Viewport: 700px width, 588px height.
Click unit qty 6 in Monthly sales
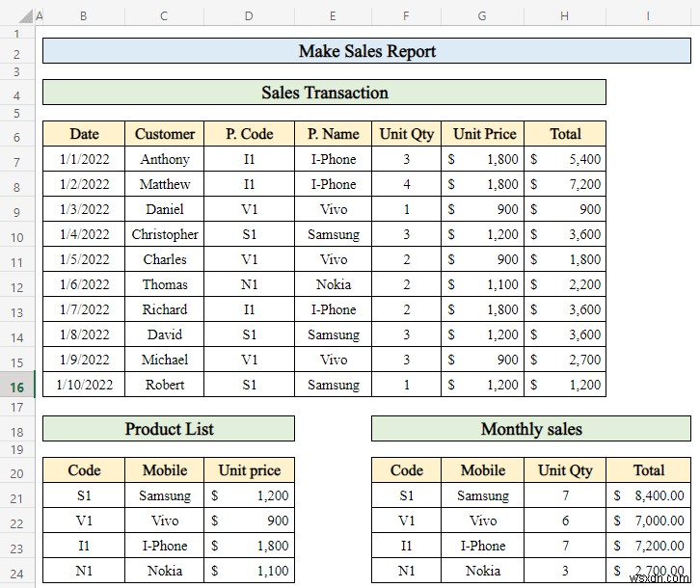(565, 521)
